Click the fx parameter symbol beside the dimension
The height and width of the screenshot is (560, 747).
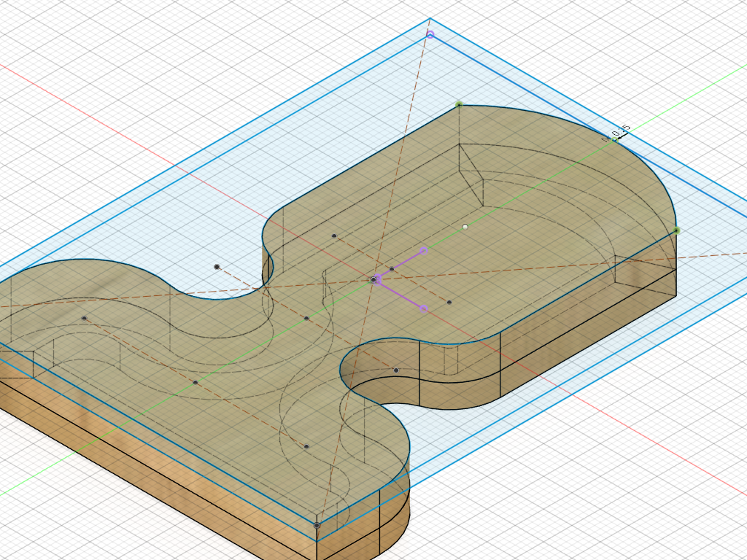pyautogui.click(x=605, y=139)
